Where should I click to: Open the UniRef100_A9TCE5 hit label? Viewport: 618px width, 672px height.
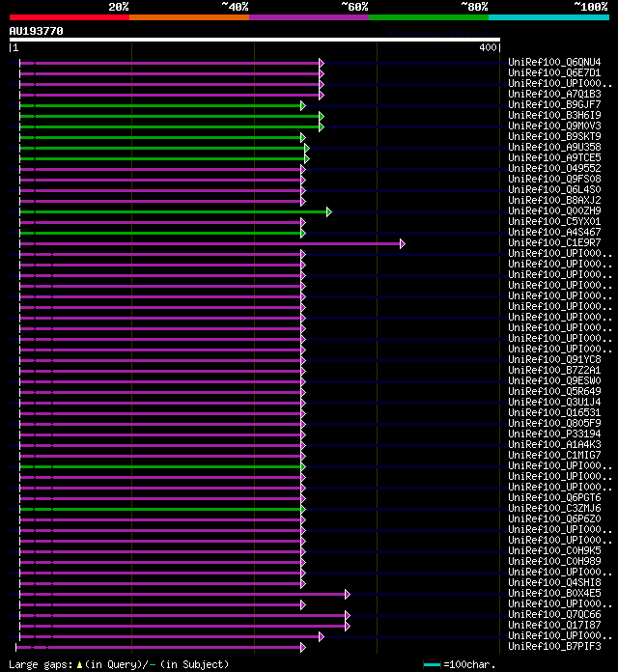click(x=554, y=157)
